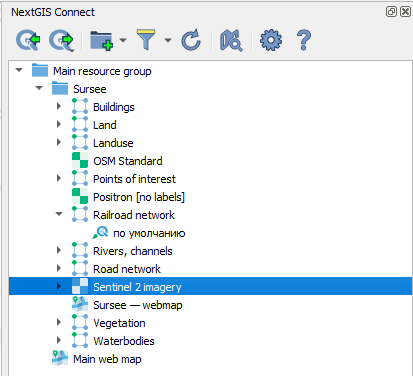The width and height of the screenshot is (413, 376).
Task: Expand the Vegetation layer node
Action: [x=59, y=322]
